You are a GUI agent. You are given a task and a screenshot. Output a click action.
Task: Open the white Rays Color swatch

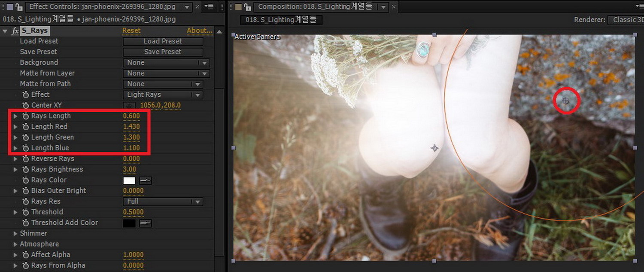tap(129, 180)
